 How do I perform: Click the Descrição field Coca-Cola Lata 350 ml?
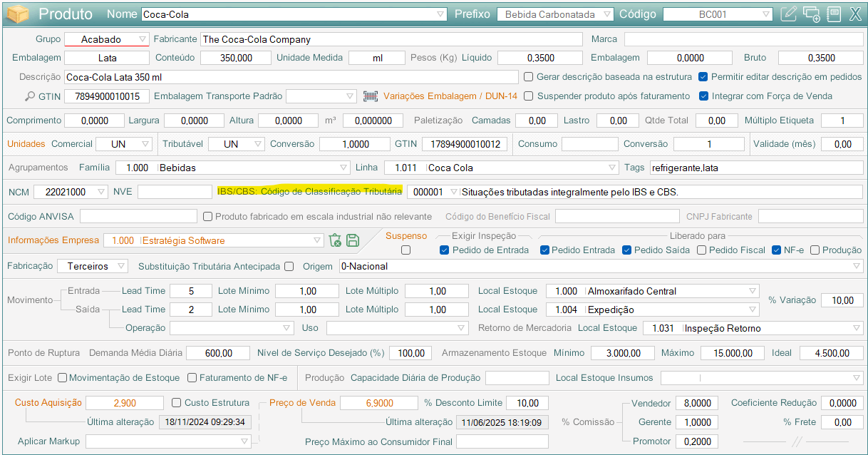coord(291,77)
